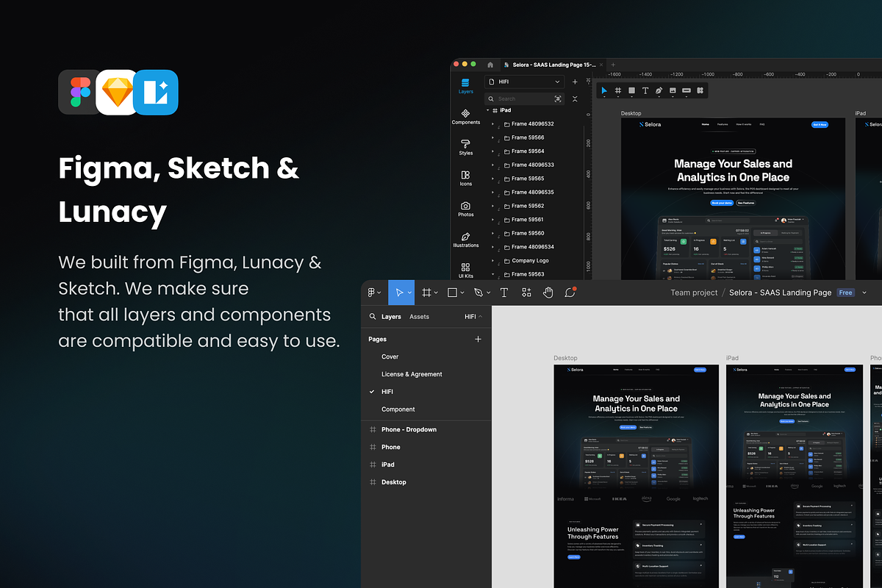Open file options chevron next to Free badge
This screenshot has width=882, height=588.
pyautogui.click(x=864, y=293)
